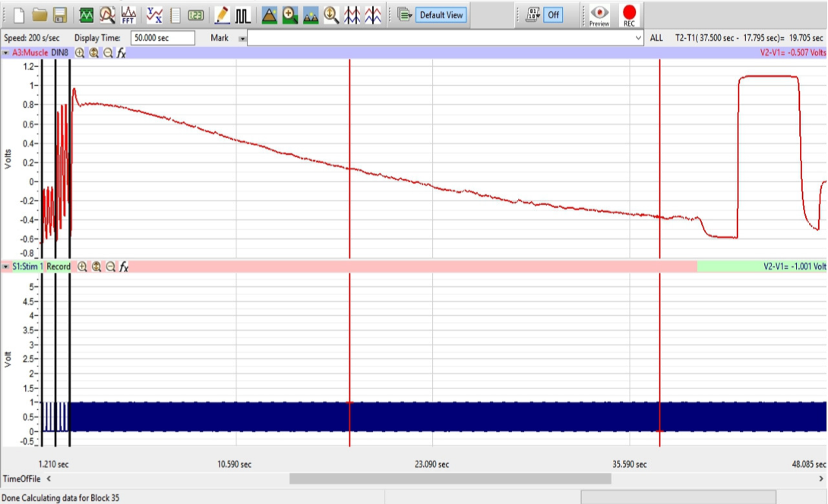The height and width of the screenshot is (504, 828).
Task: Start recording with the REC button
Action: 630,13
